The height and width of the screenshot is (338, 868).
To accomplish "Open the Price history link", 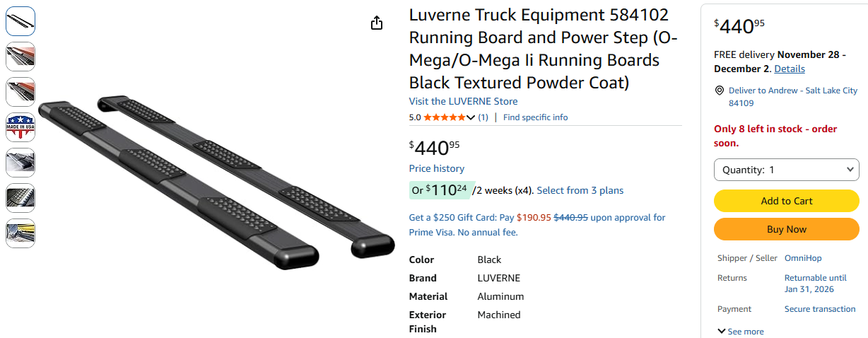I will click(x=437, y=168).
